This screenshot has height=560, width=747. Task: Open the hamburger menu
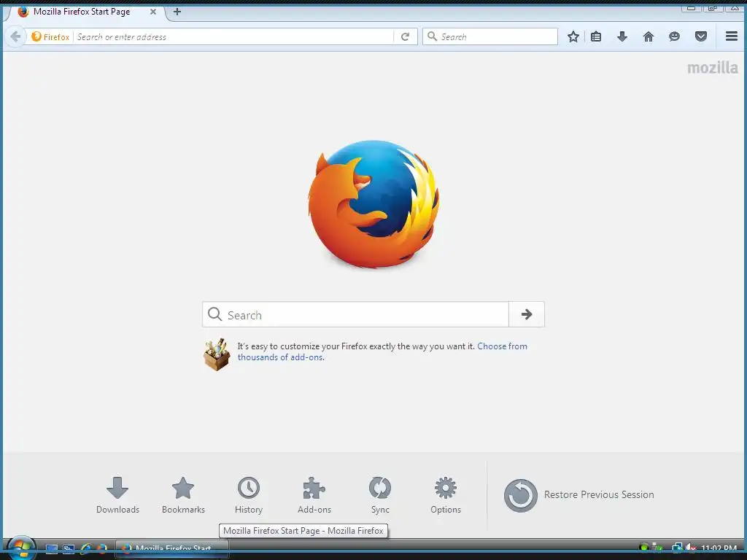pos(732,36)
